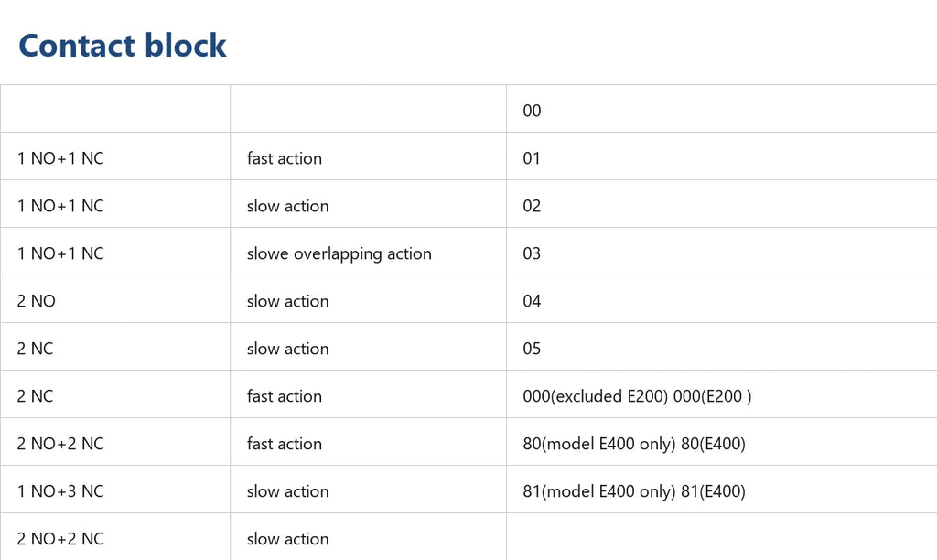Click fast action in the 2 NC row
Viewport: 937px width, 560px height.
(x=368, y=394)
